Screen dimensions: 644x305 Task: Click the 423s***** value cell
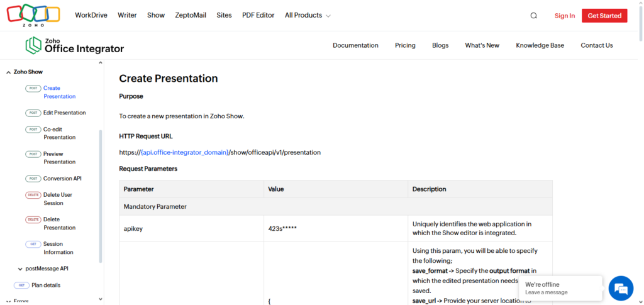point(336,229)
